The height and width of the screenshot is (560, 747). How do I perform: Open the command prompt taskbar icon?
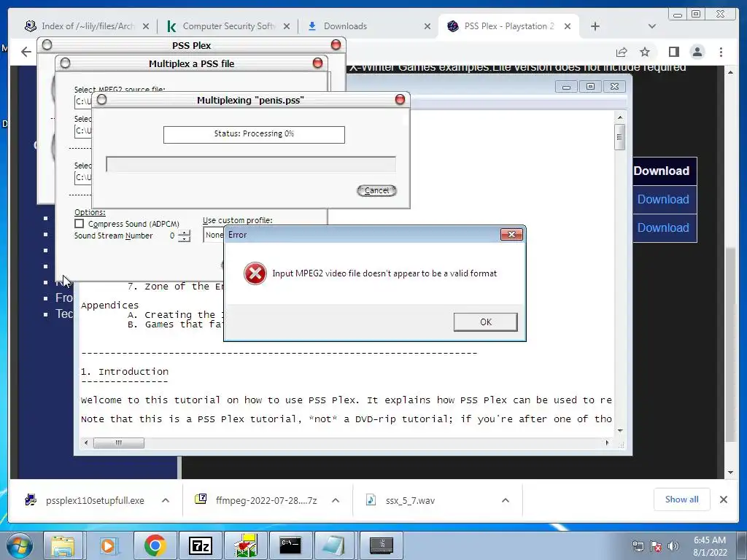coord(290,545)
